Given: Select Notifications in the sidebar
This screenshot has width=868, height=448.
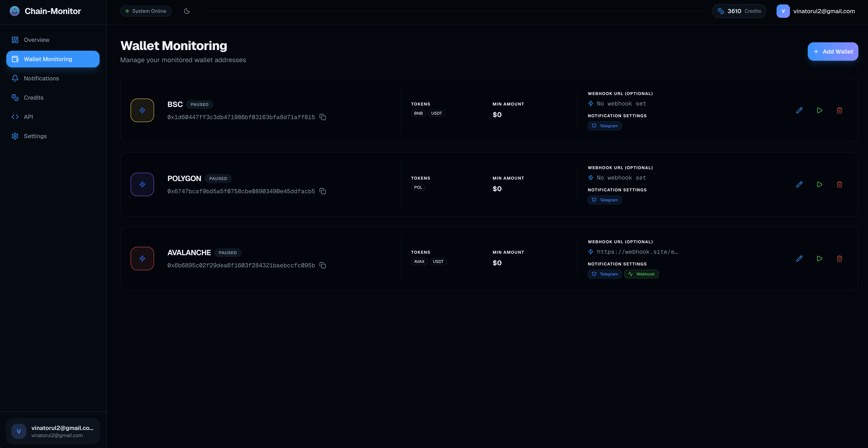Looking at the screenshot, I should 41,78.
